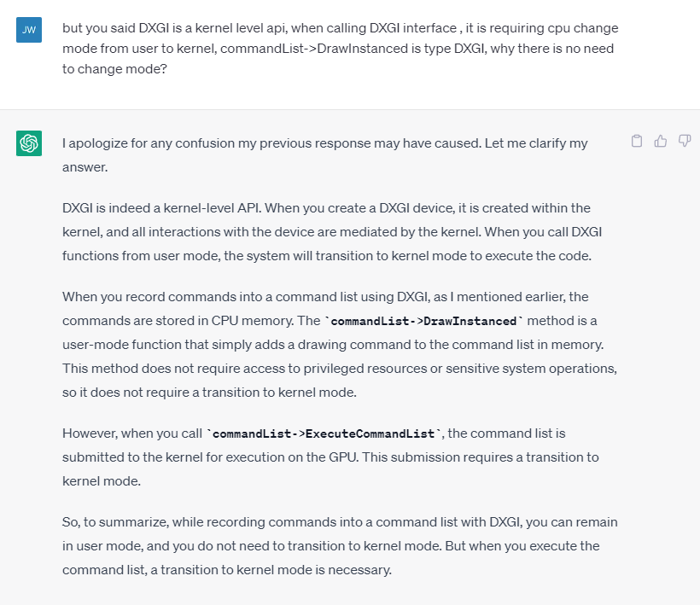The height and width of the screenshot is (605, 700).
Task: Click "Let me clarify my" in the response
Action: (x=536, y=143)
